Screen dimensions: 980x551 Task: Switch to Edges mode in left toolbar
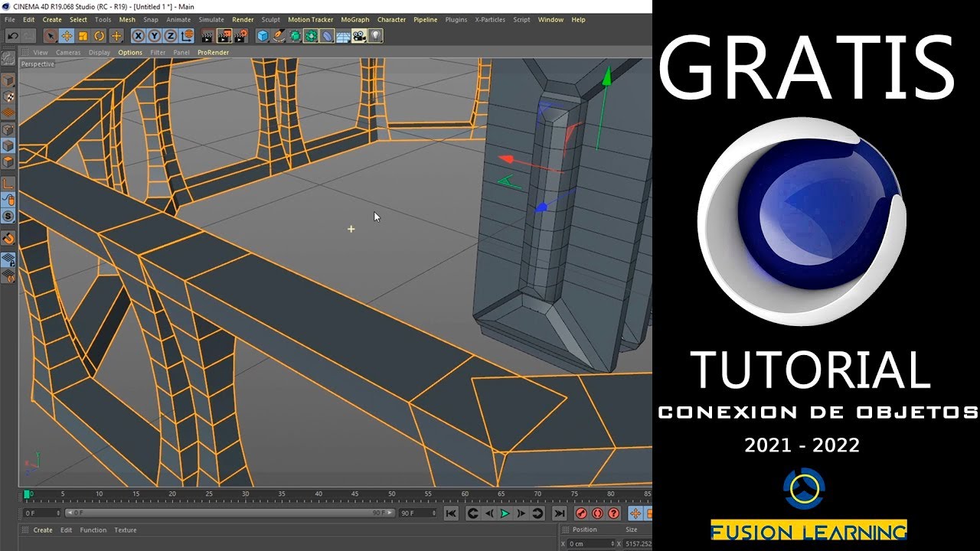click(8, 145)
